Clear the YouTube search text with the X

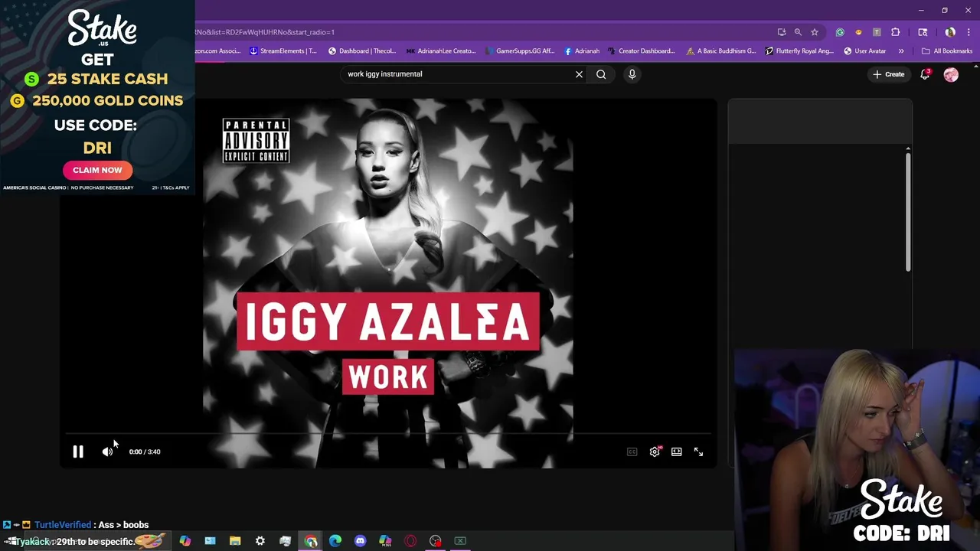579,74
